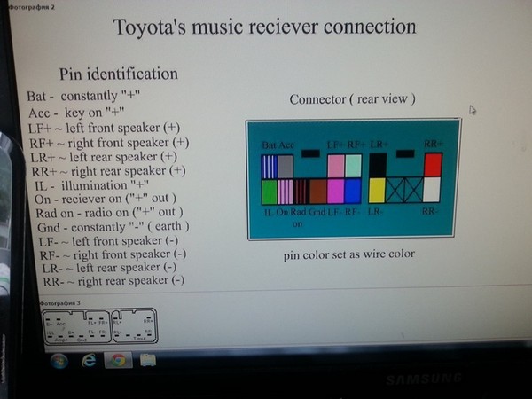Open the small connector diagram under Фотография 3
Screen dimensions: 532x399
click(99, 326)
